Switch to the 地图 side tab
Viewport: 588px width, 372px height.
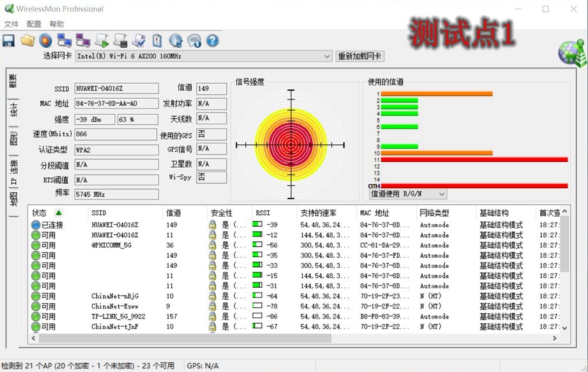13,199
